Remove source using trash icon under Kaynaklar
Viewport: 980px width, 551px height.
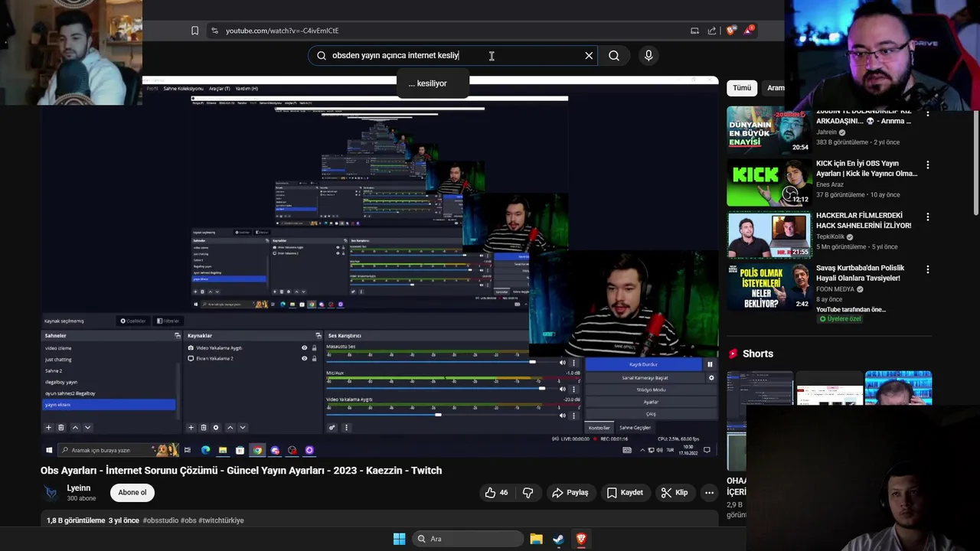pos(204,428)
